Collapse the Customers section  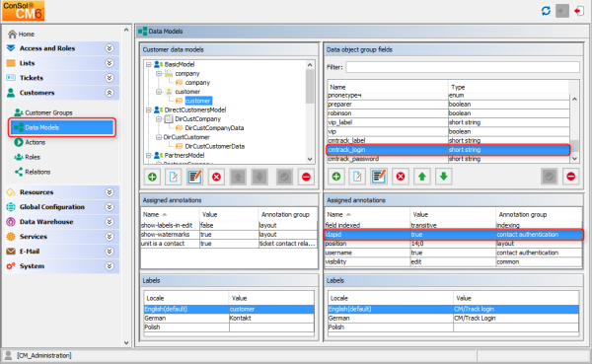[x=110, y=93]
